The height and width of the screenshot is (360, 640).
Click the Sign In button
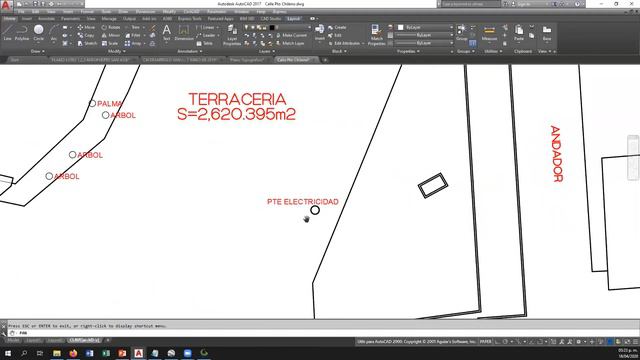524,4
